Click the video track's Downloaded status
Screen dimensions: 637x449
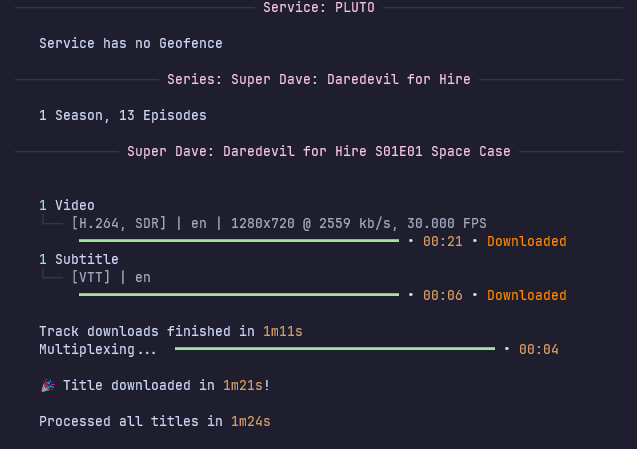coord(526,241)
